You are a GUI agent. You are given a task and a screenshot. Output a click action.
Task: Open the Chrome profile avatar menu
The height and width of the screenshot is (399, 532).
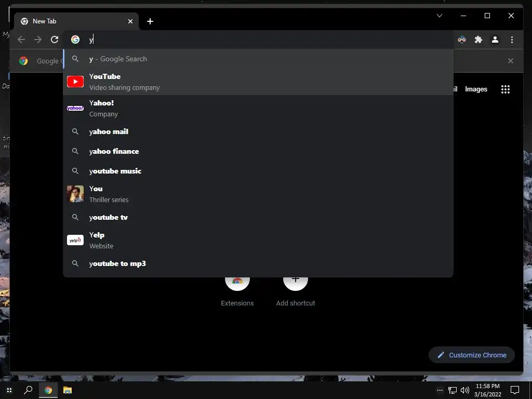pyautogui.click(x=495, y=39)
